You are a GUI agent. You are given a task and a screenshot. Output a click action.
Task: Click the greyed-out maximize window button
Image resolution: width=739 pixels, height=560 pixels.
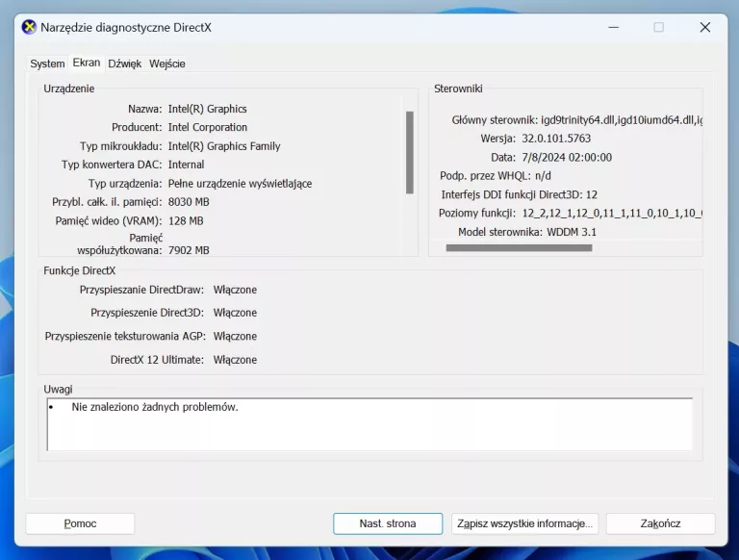coord(658,27)
